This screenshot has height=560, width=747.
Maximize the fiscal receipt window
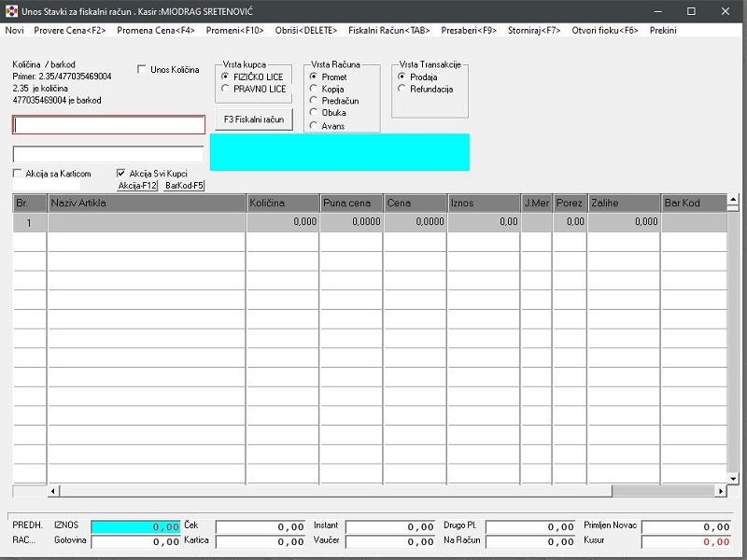click(691, 11)
